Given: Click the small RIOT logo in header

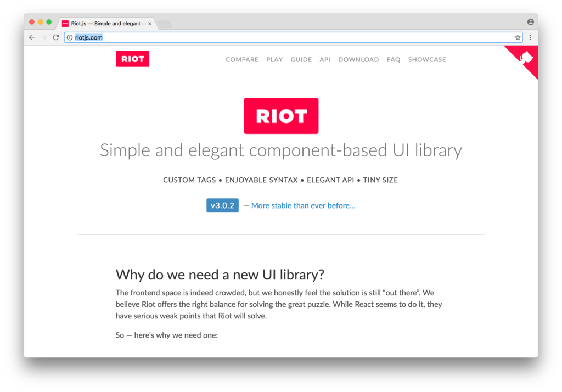Looking at the screenshot, I should (x=133, y=59).
